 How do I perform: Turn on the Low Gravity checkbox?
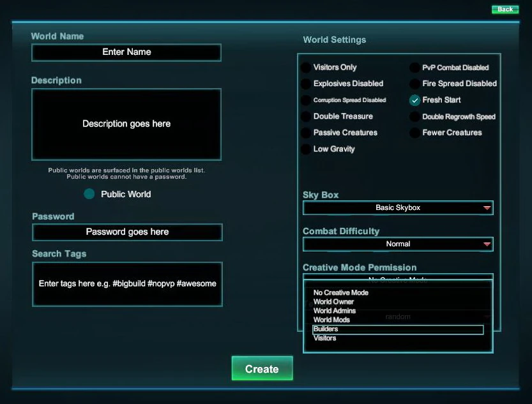(306, 149)
